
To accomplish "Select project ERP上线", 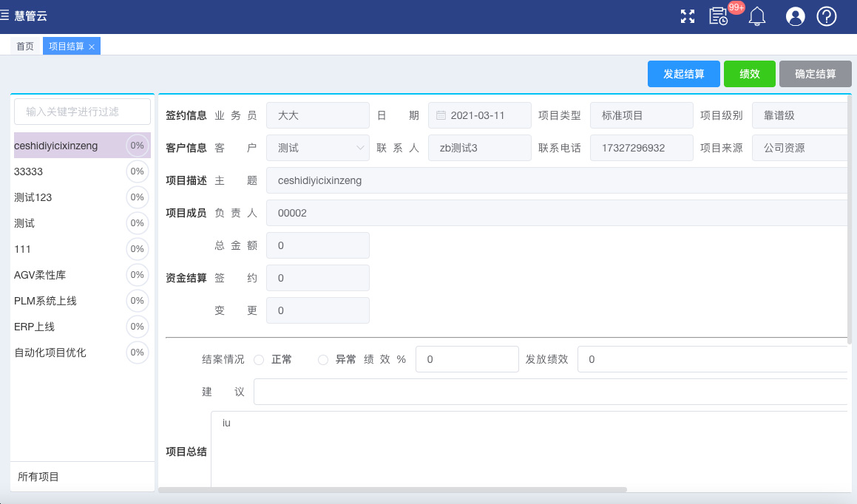I will point(82,327).
